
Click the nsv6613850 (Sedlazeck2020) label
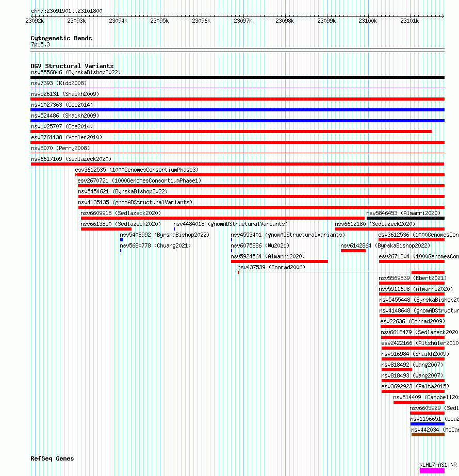(x=121, y=224)
